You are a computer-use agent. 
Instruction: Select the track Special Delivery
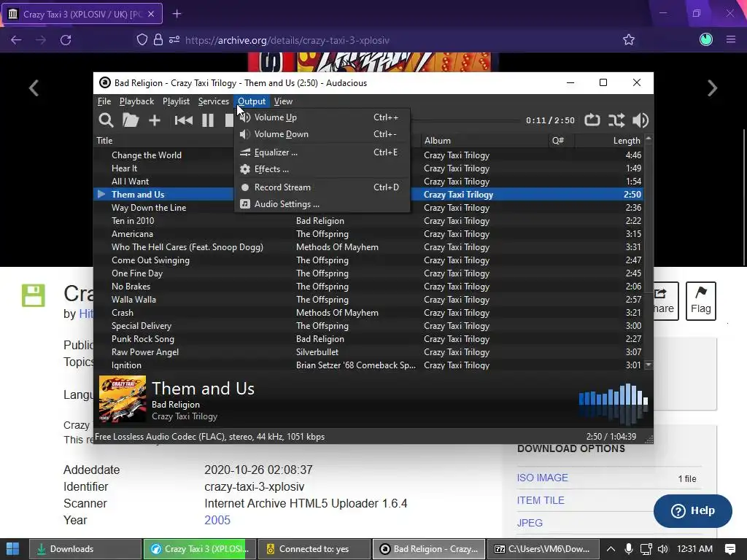pyautogui.click(x=141, y=326)
